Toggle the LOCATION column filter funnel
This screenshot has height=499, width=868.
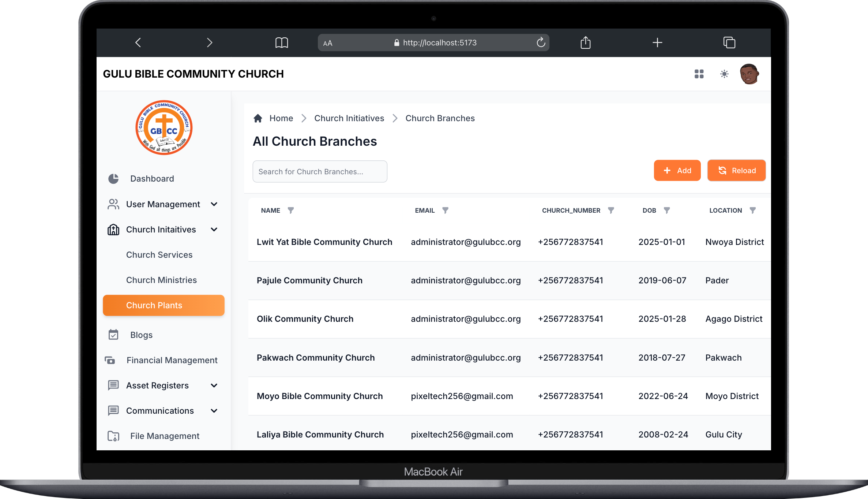752,210
